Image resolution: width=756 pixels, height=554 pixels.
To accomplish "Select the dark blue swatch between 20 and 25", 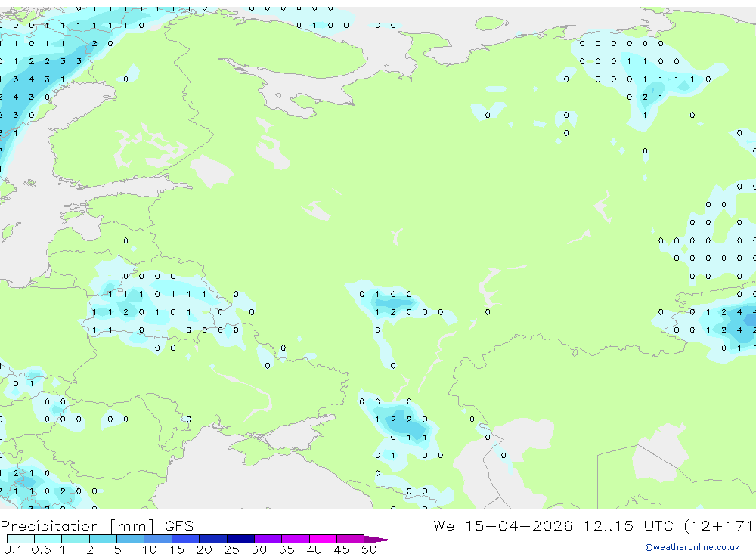I will coord(213,539).
